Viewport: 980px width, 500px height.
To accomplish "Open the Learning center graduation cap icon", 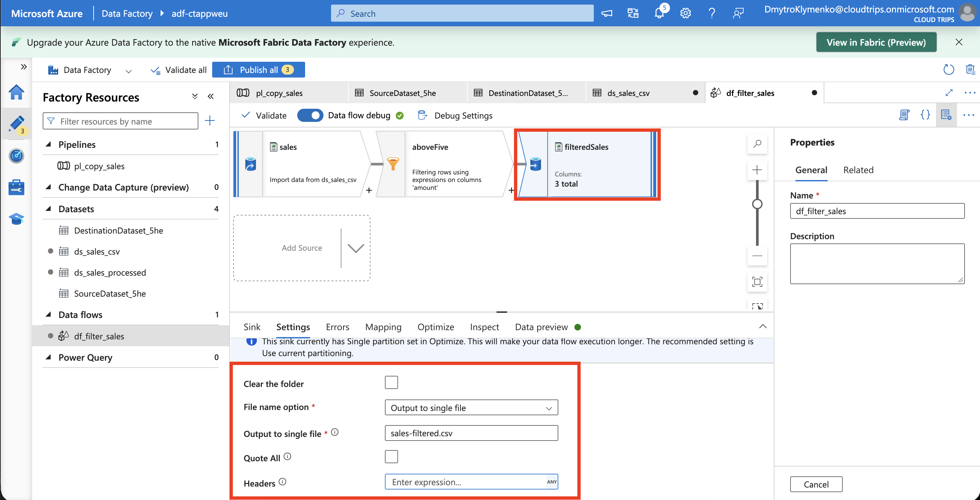I will (x=16, y=219).
